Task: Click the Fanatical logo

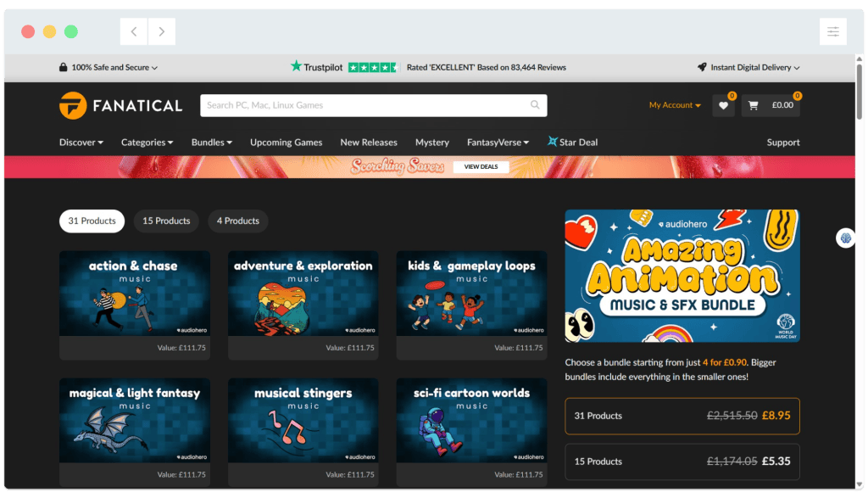Action: pos(120,105)
